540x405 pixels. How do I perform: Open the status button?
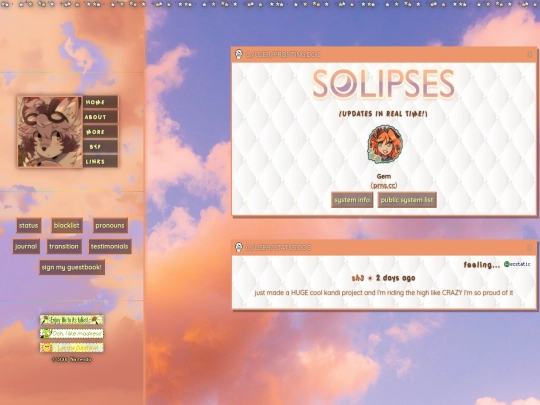pos(29,226)
